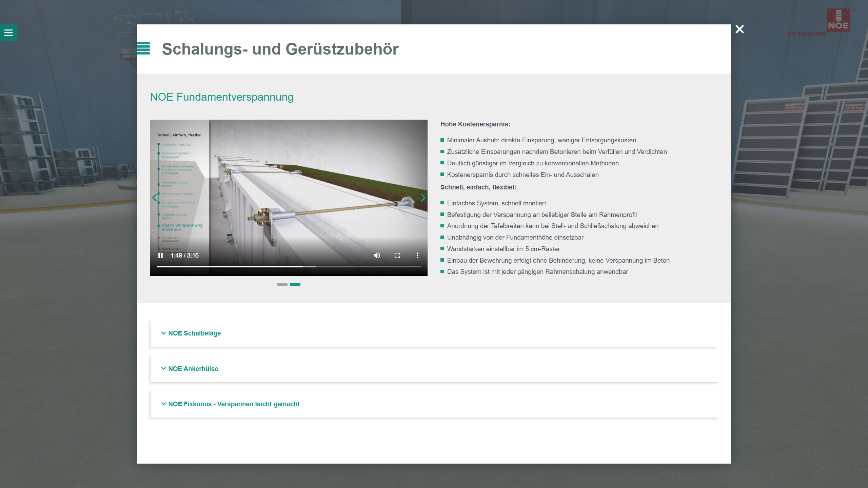Seek on the video progress bar

point(289,266)
